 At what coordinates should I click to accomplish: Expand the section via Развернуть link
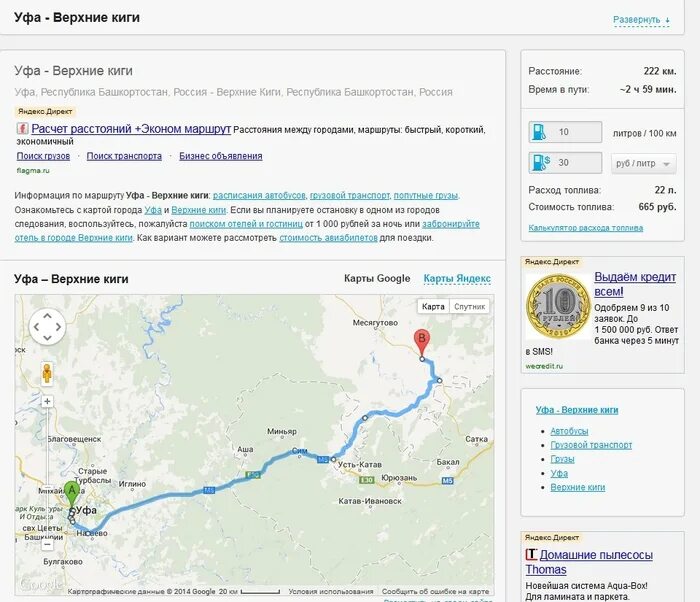[x=641, y=20]
